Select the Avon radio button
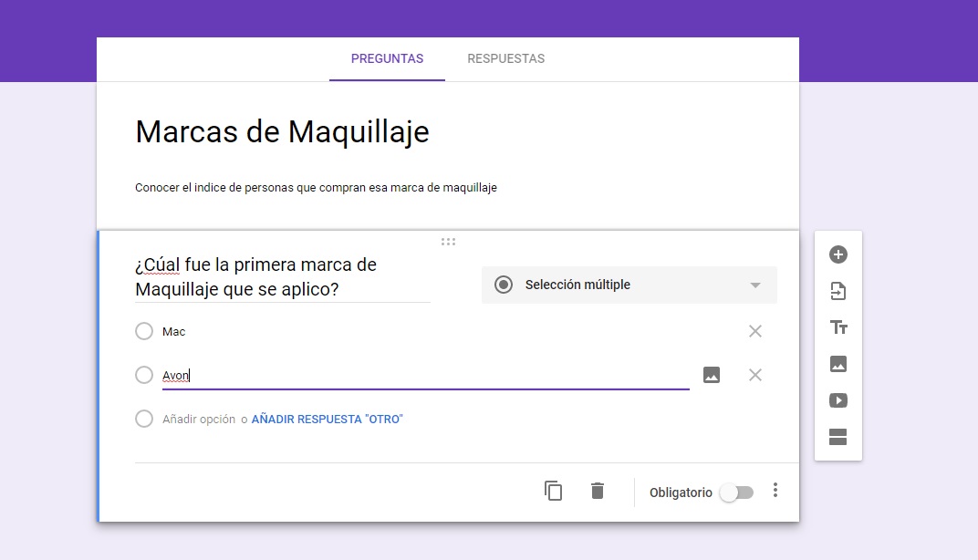This screenshot has height=560, width=978. (143, 375)
